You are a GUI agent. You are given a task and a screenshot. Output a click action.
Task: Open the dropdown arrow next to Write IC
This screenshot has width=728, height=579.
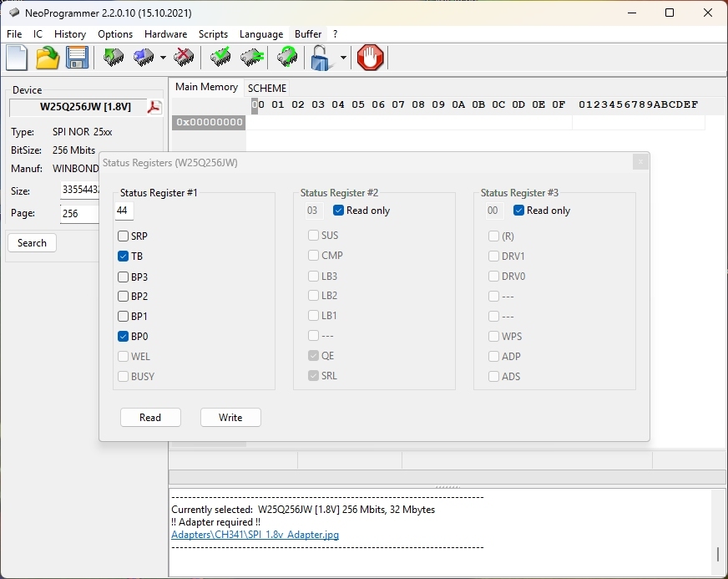[163, 58]
